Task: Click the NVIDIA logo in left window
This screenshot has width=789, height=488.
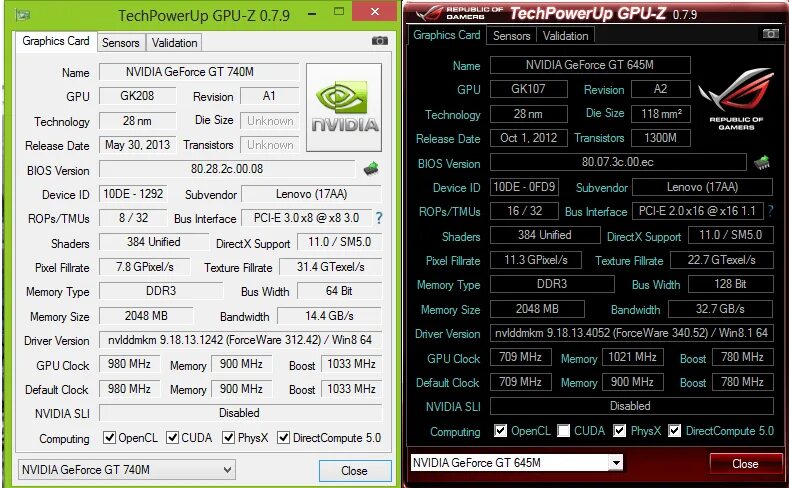Action: click(x=344, y=107)
